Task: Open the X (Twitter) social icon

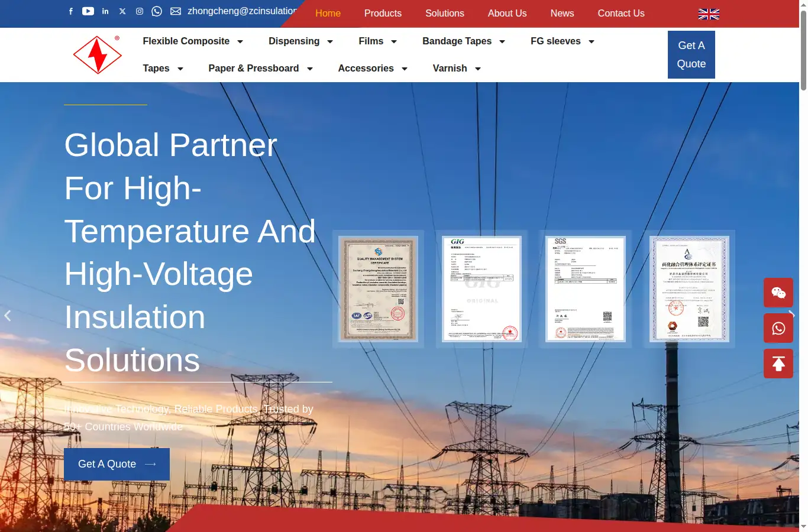Action: click(122, 11)
